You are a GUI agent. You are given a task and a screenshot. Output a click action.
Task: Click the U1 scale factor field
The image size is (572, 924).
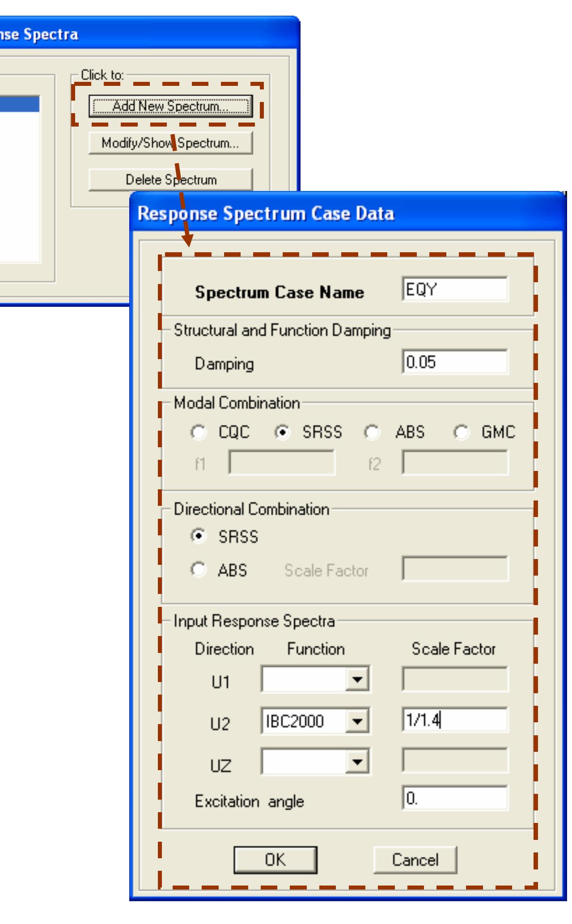click(x=455, y=679)
